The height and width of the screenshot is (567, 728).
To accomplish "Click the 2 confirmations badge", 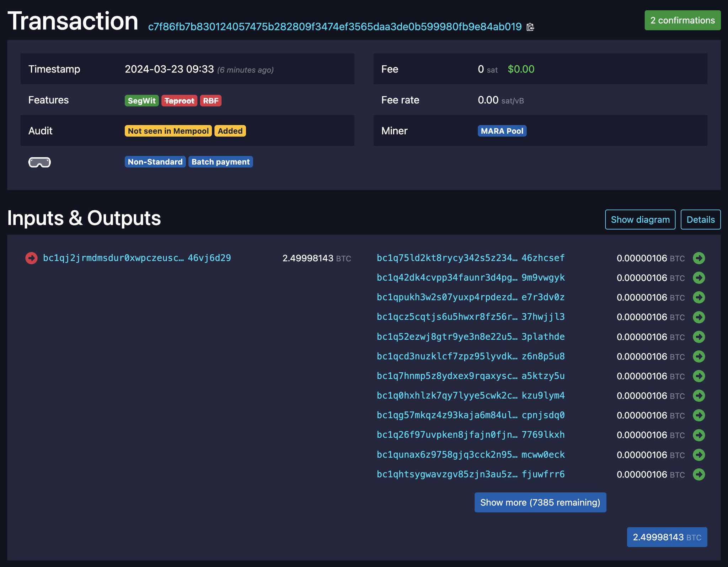I will coord(682,20).
